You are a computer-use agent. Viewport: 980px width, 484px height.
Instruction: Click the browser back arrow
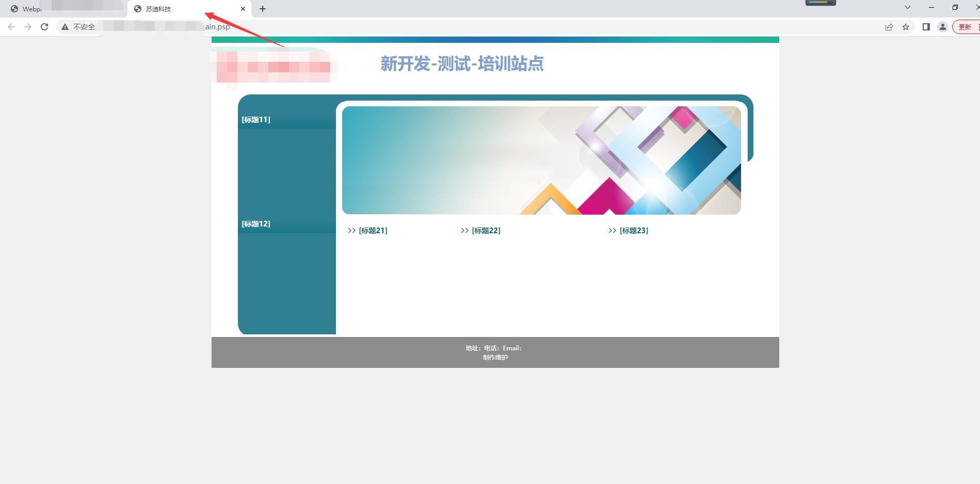[x=11, y=27]
